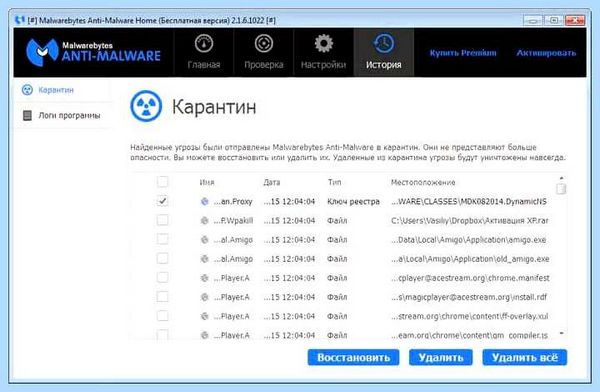Check the ...P.Wpakill row checkbox
This screenshot has height=392, width=600.
[163, 220]
